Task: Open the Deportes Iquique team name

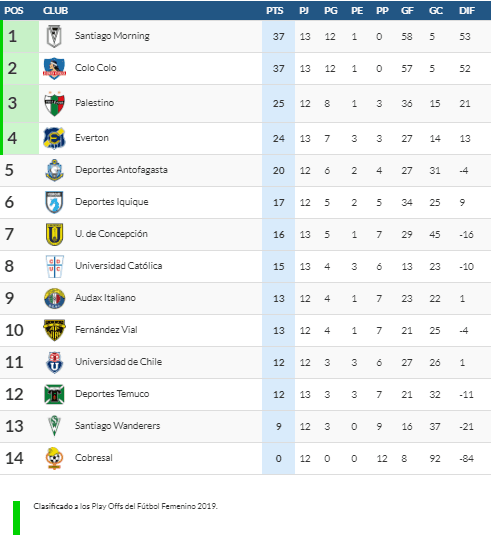Action: pos(112,202)
